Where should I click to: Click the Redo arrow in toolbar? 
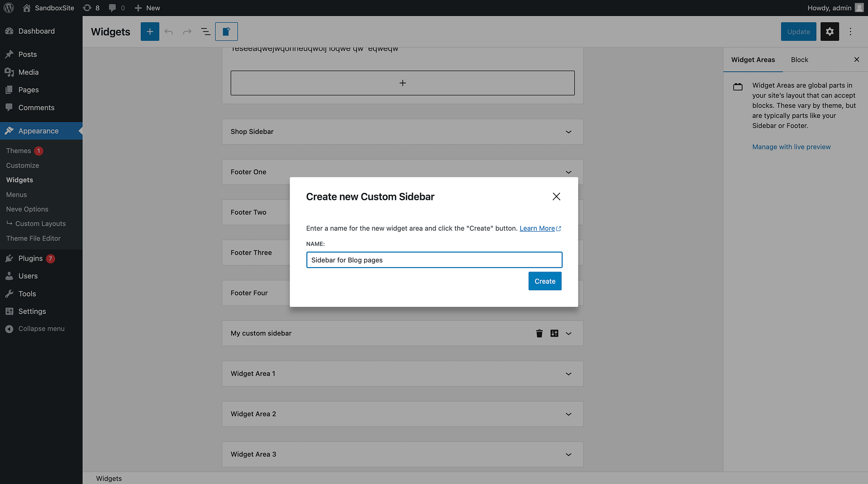click(187, 32)
